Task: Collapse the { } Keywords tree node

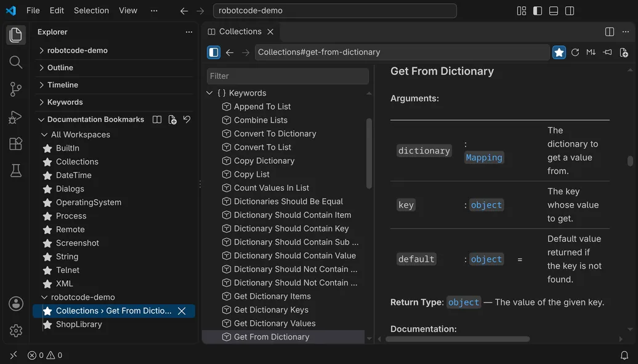Action: click(x=209, y=93)
